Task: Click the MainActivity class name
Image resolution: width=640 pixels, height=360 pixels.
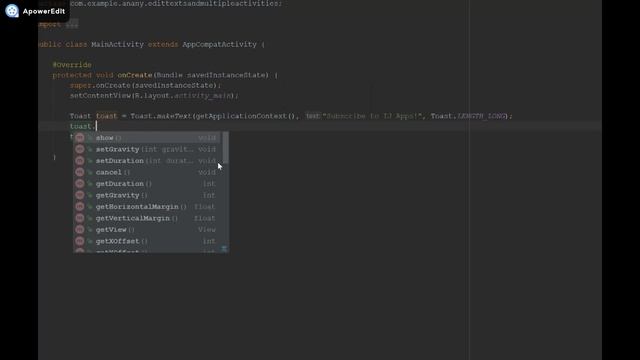Action: [x=118, y=44]
